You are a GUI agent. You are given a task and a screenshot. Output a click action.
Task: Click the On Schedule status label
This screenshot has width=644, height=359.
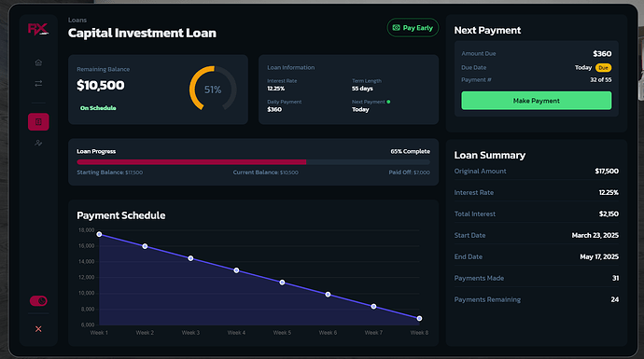coord(98,108)
